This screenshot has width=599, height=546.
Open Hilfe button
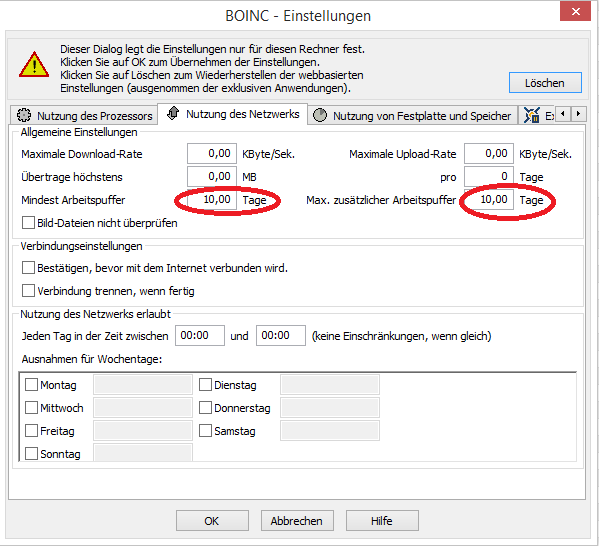[382, 520]
